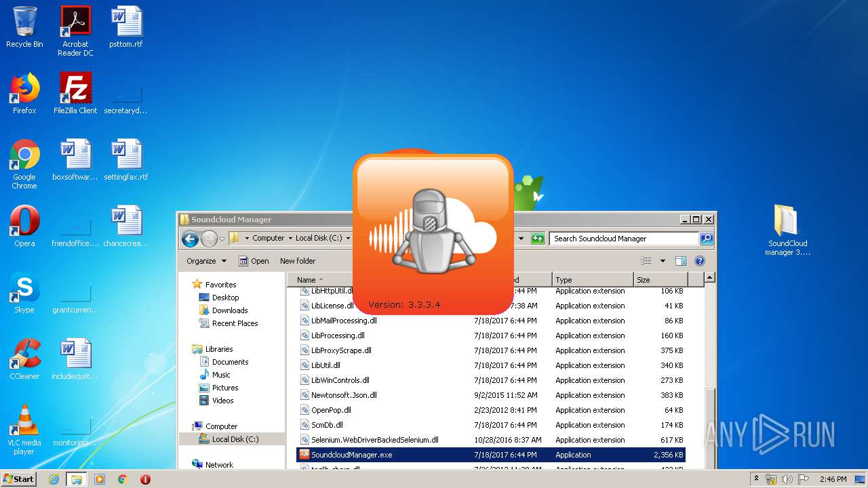868x488 pixels.
Task: Open Opera desktop shortcut
Action: (x=24, y=226)
